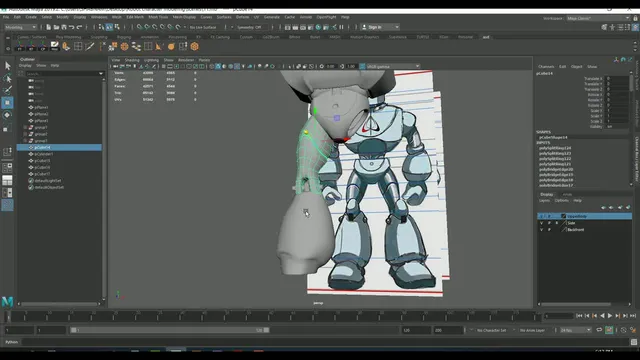Screen dimensions: 640x360
Task: Toggle the R display type of Side layer
Action: [556, 223]
